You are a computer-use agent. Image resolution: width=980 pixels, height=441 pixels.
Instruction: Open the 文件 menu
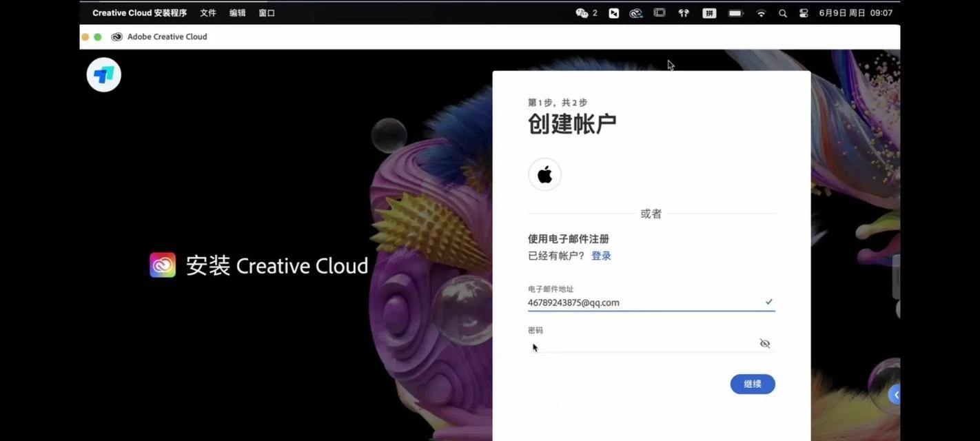click(x=208, y=13)
